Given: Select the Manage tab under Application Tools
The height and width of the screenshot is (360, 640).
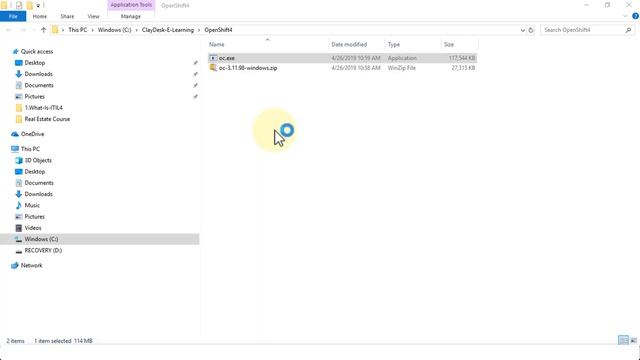Looking at the screenshot, I should [131, 16].
